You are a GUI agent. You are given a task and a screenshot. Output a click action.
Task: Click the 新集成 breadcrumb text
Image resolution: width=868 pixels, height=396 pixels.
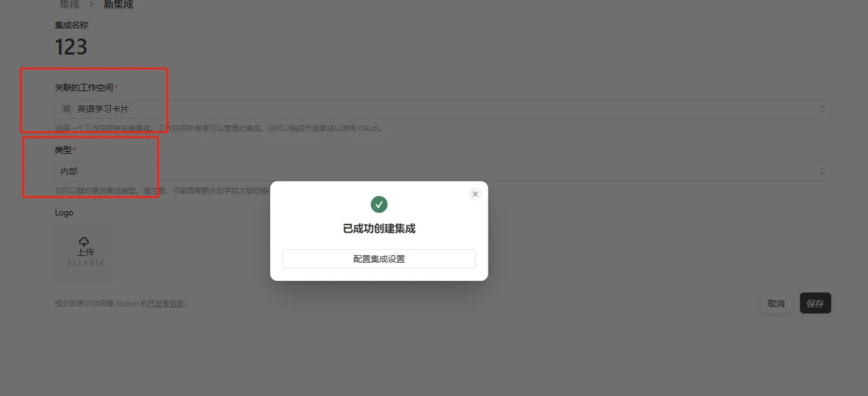coord(118,4)
